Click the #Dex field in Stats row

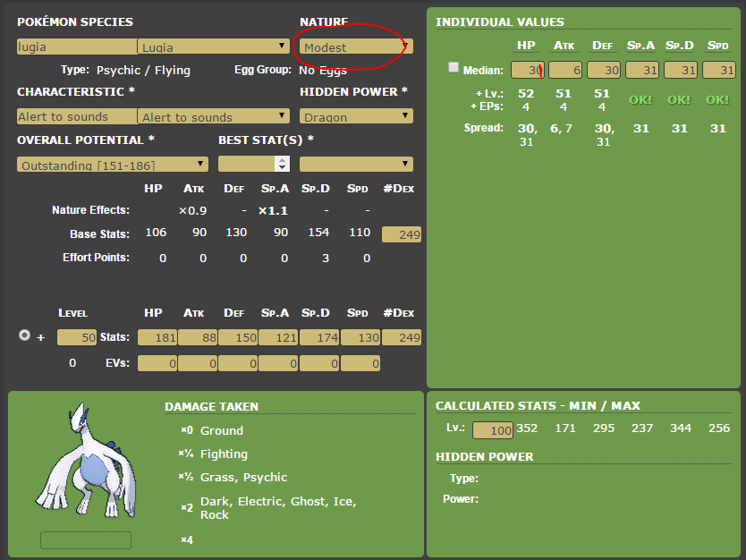click(x=402, y=337)
